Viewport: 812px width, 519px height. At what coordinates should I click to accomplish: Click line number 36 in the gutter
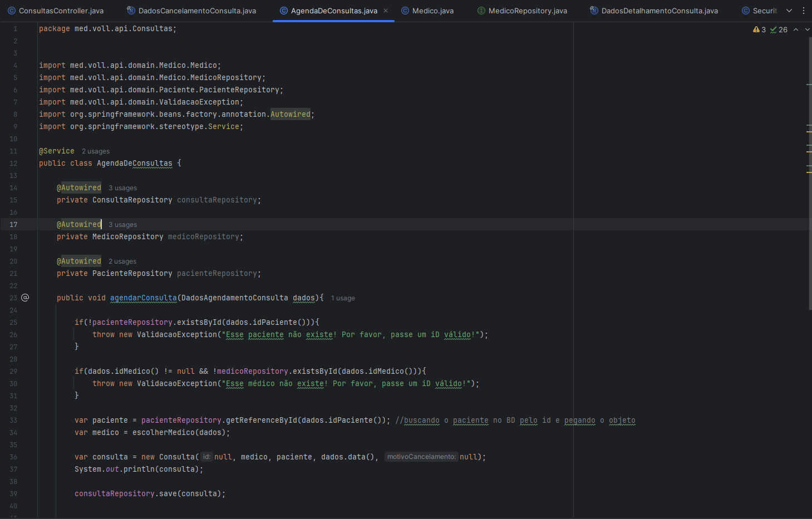(x=13, y=457)
